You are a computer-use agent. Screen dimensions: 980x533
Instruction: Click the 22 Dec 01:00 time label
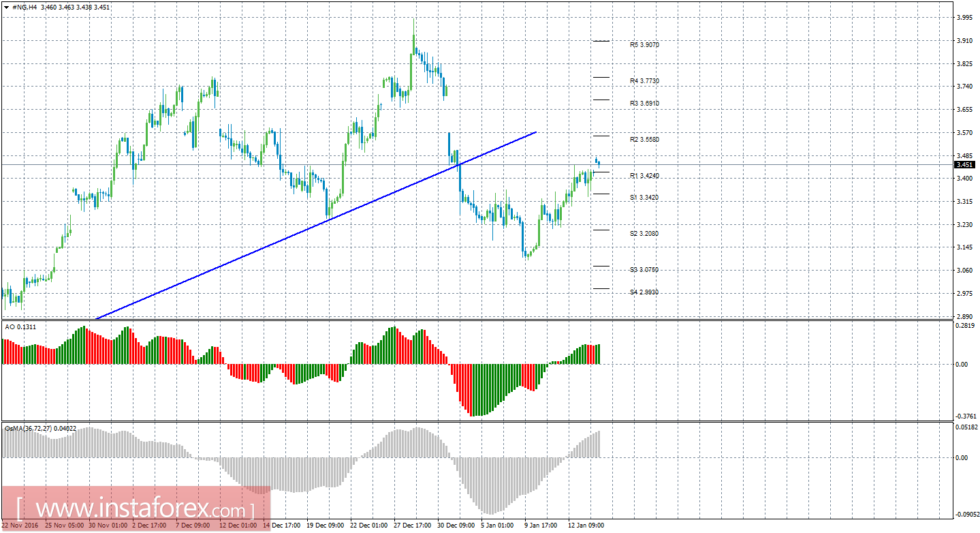(x=370, y=526)
